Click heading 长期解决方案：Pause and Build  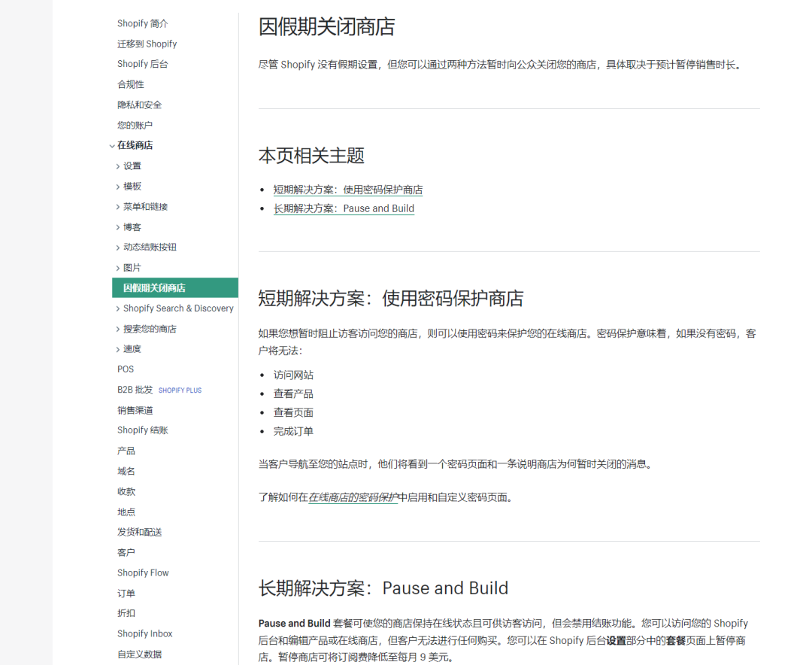pos(383,588)
